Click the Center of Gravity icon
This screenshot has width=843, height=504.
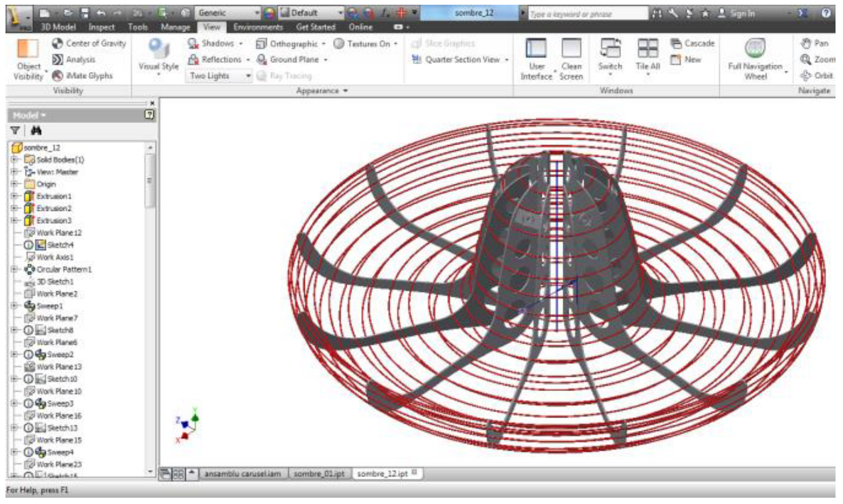click(x=57, y=43)
